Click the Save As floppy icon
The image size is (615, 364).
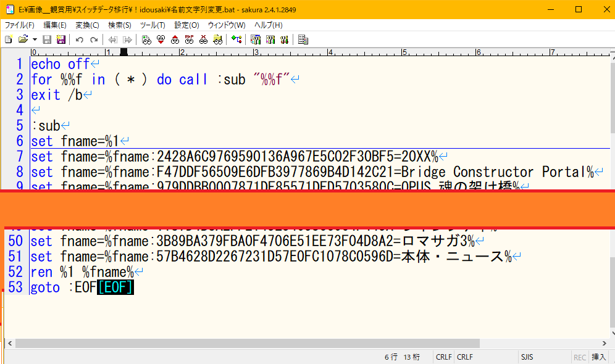click(x=61, y=39)
